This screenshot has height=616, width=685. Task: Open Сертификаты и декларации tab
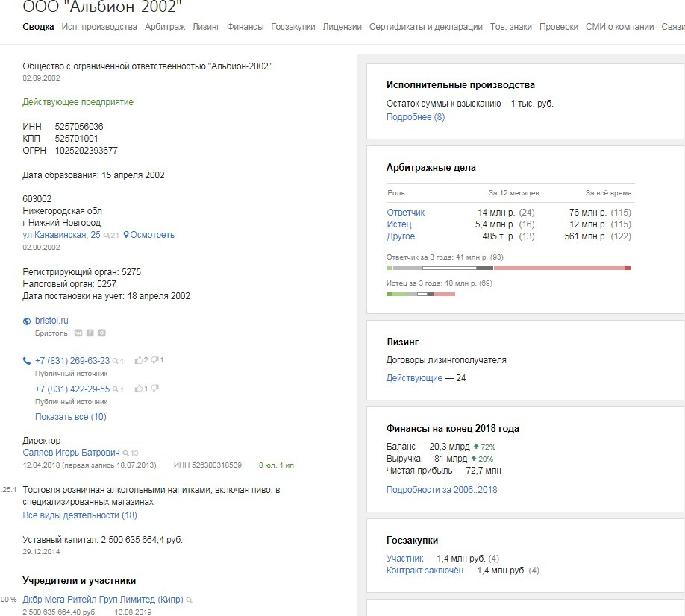click(x=426, y=27)
